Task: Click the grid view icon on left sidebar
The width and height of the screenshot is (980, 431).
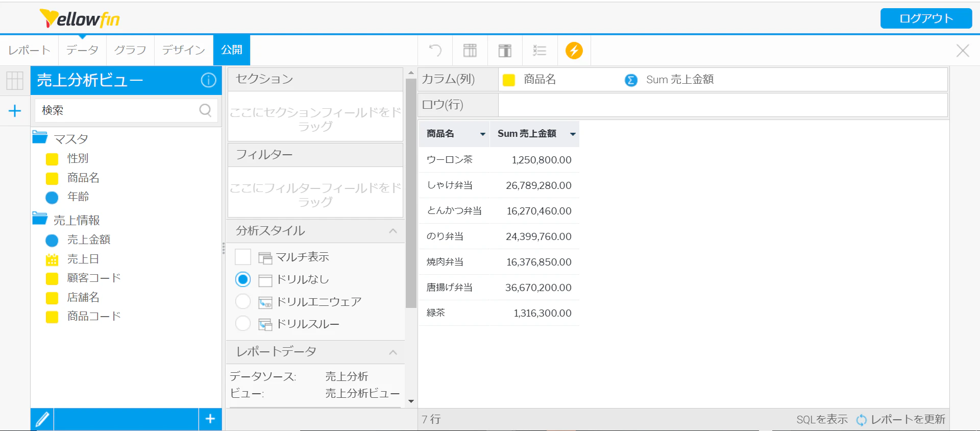Action: point(15,80)
